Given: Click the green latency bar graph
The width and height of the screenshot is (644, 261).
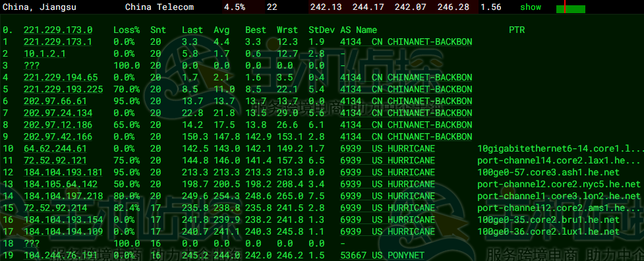Looking at the screenshot, I should point(570,9).
